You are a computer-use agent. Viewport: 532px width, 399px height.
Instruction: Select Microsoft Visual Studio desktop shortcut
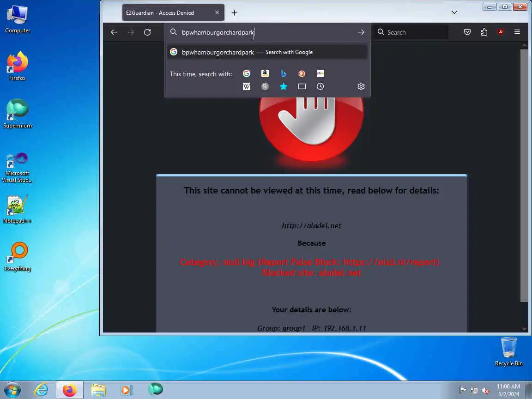pos(17,168)
